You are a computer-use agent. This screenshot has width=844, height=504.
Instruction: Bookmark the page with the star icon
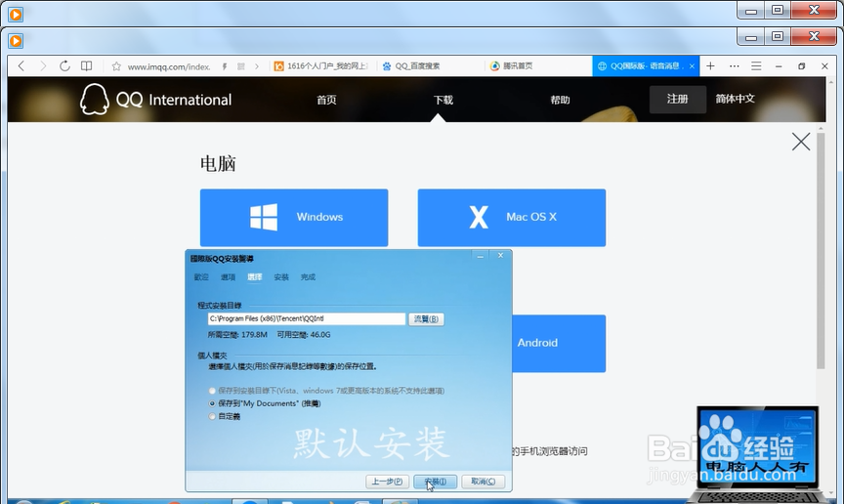pyautogui.click(x=116, y=66)
